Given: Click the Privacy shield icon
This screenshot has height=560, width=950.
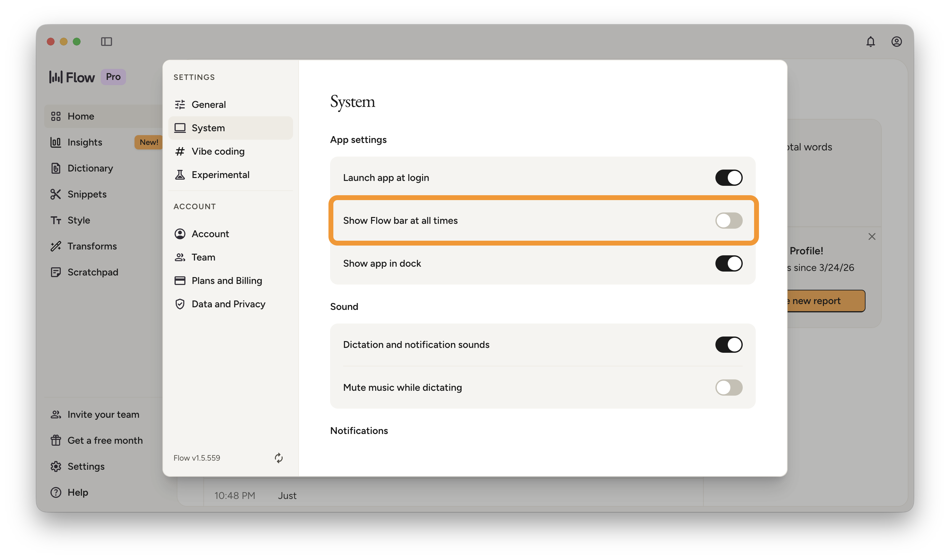Looking at the screenshot, I should coord(180,304).
